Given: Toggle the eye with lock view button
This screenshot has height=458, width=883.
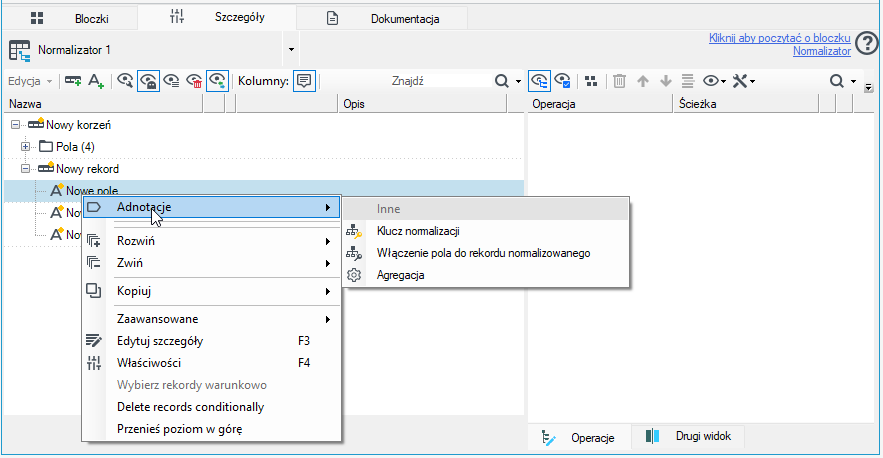Looking at the screenshot, I should point(149,81).
